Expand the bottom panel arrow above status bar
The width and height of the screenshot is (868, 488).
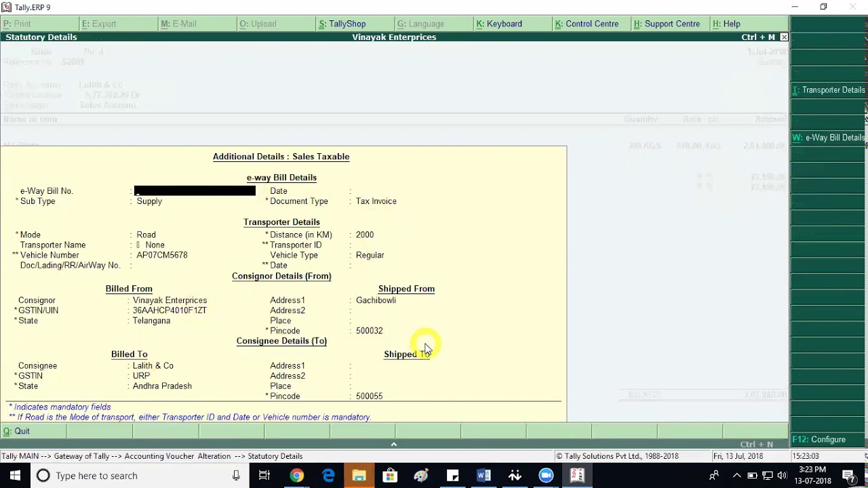tap(393, 445)
